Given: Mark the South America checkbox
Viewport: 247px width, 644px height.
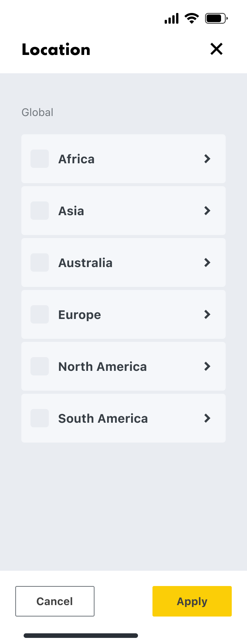Looking at the screenshot, I should point(40,418).
